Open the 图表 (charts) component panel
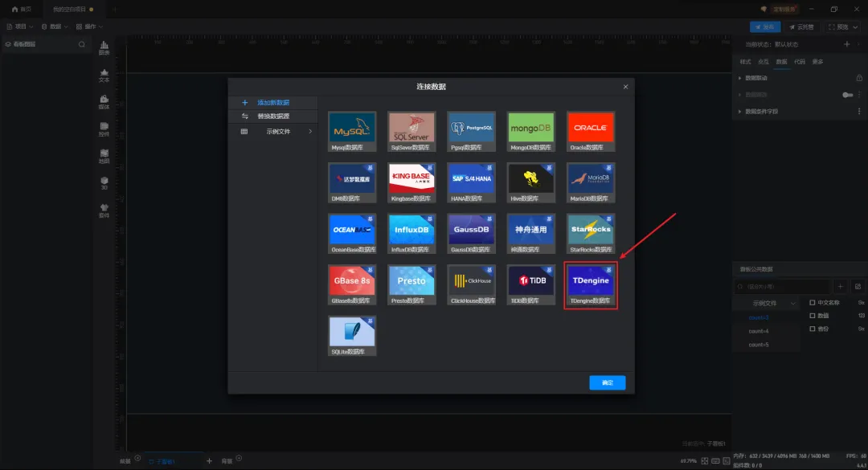 click(x=104, y=47)
